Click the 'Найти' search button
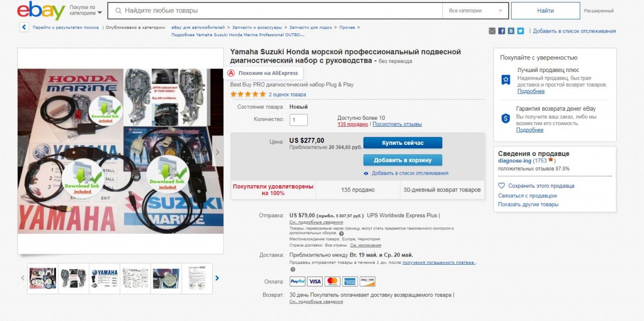The image size is (644, 321). pos(545,11)
